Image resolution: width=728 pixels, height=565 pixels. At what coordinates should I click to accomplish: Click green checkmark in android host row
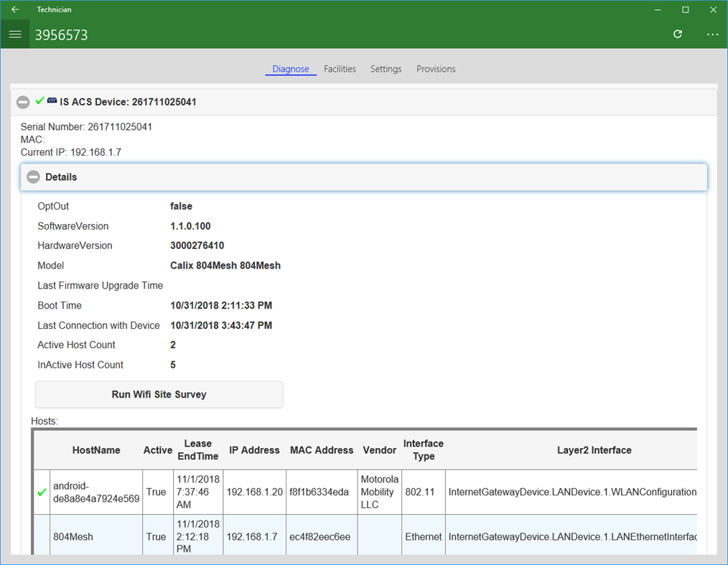42,492
